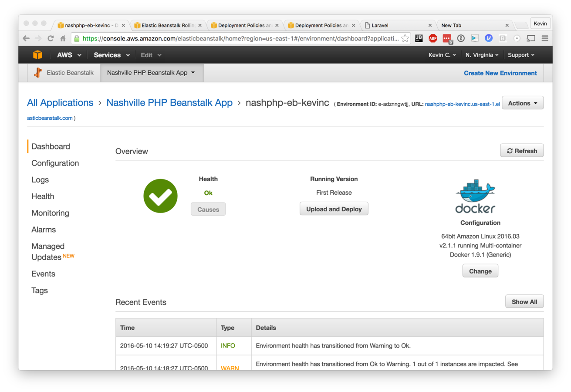Open the nashphp-eb-kevinc environment URL

(462, 104)
